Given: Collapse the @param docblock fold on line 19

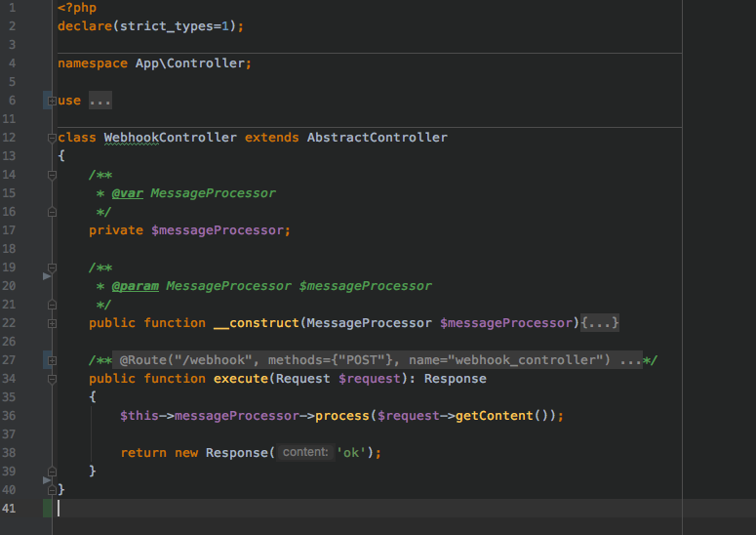Looking at the screenshot, I should point(49,267).
